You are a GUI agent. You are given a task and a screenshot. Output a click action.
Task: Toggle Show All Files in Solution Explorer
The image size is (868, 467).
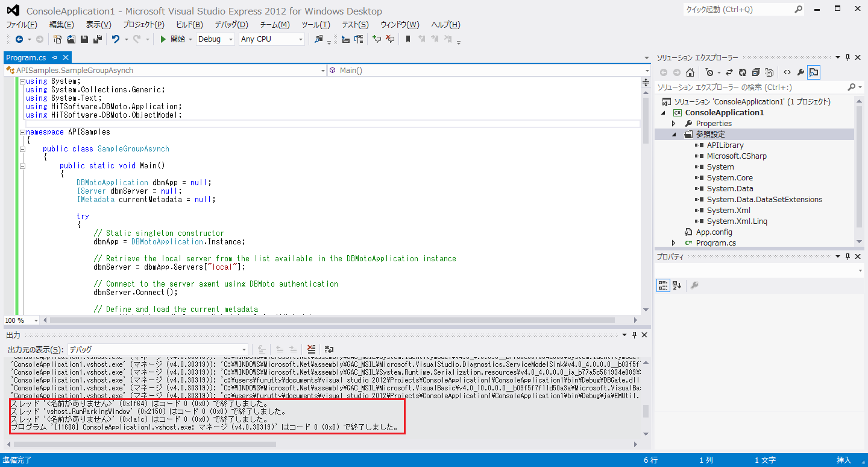(769, 72)
